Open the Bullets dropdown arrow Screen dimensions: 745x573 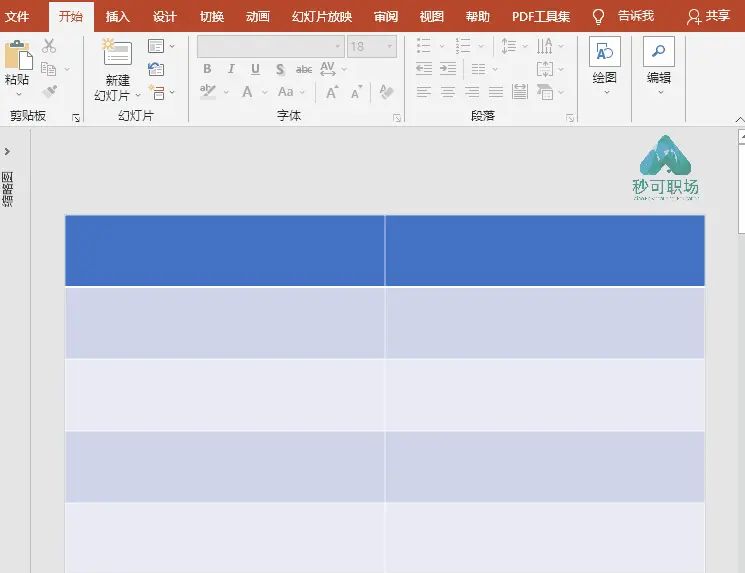[x=442, y=46]
